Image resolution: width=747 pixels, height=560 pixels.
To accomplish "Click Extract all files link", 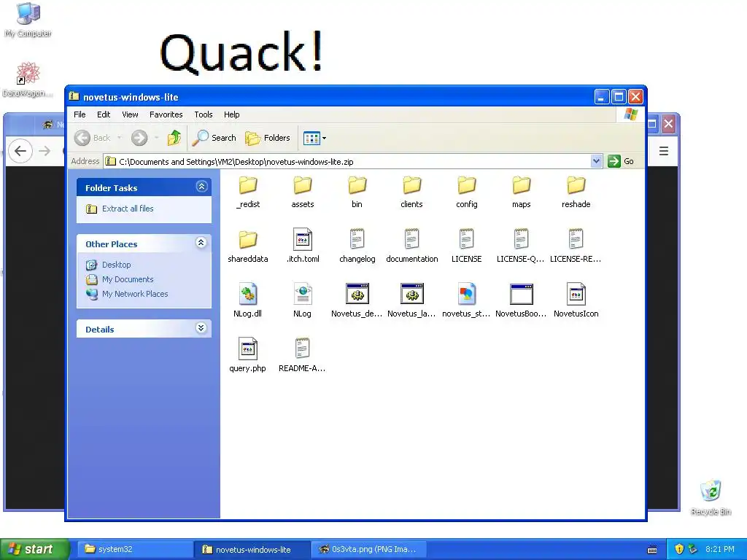I will point(128,209).
